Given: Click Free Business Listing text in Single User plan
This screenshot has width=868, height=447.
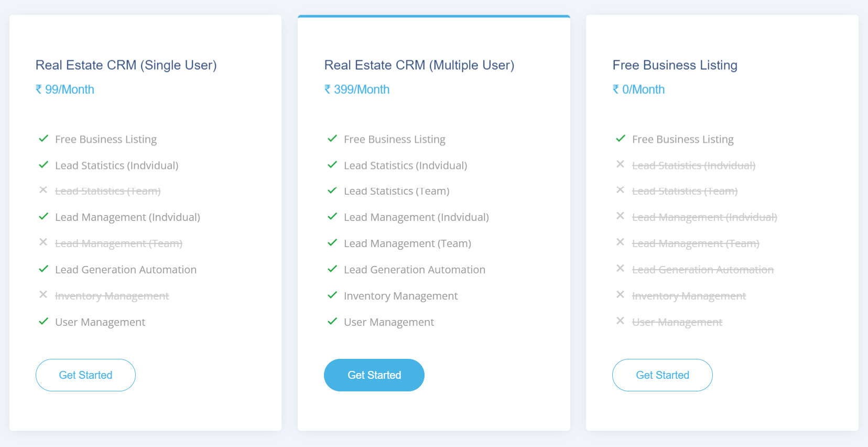Looking at the screenshot, I should coord(106,139).
